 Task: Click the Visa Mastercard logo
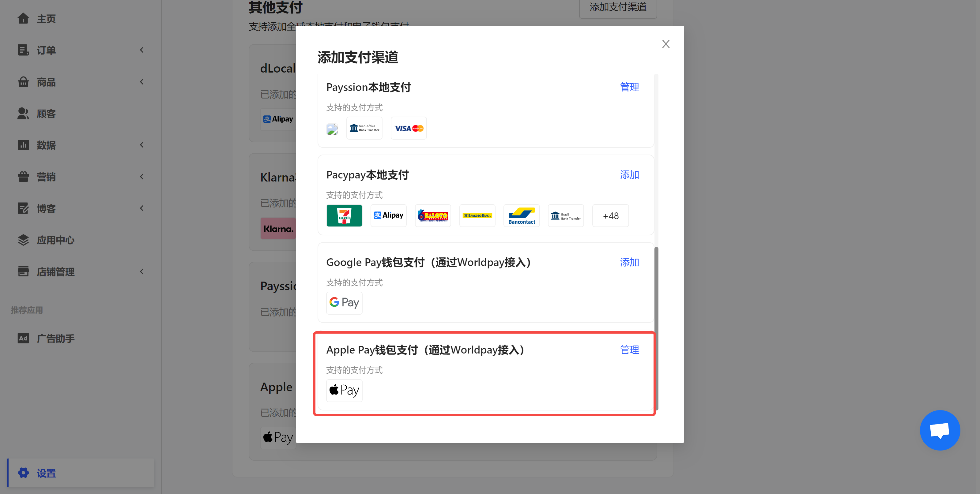(409, 128)
